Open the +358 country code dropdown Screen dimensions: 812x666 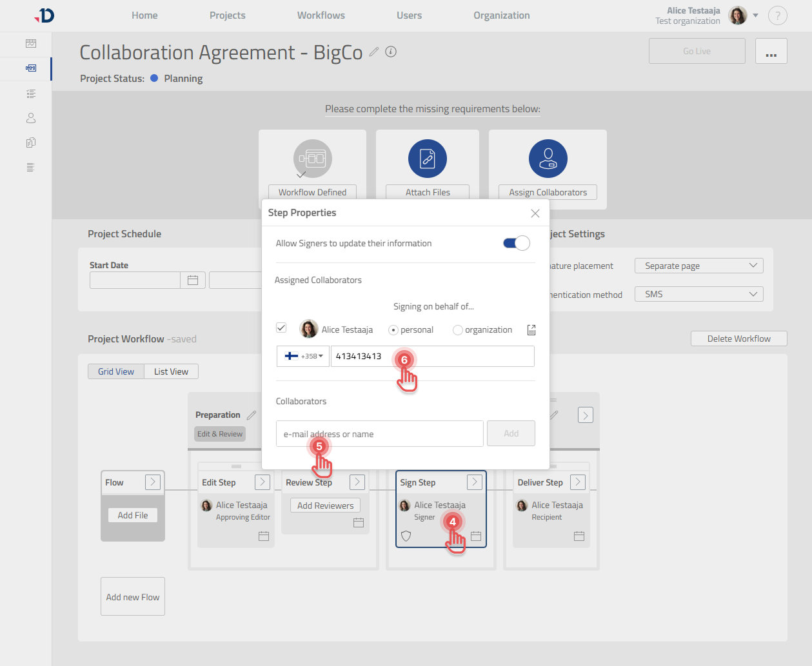(x=303, y=356)
